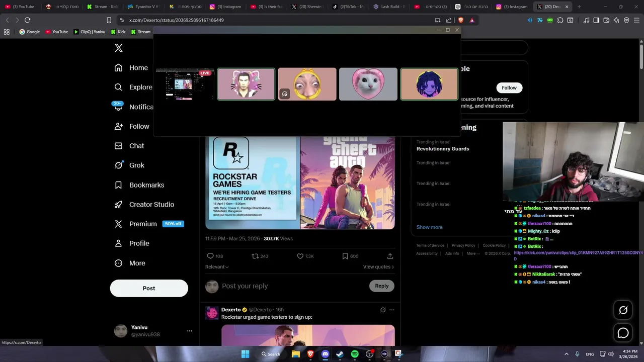Open the Grand Theft Auto artwork image
644x362 pixels.
[x=348, y=182]
